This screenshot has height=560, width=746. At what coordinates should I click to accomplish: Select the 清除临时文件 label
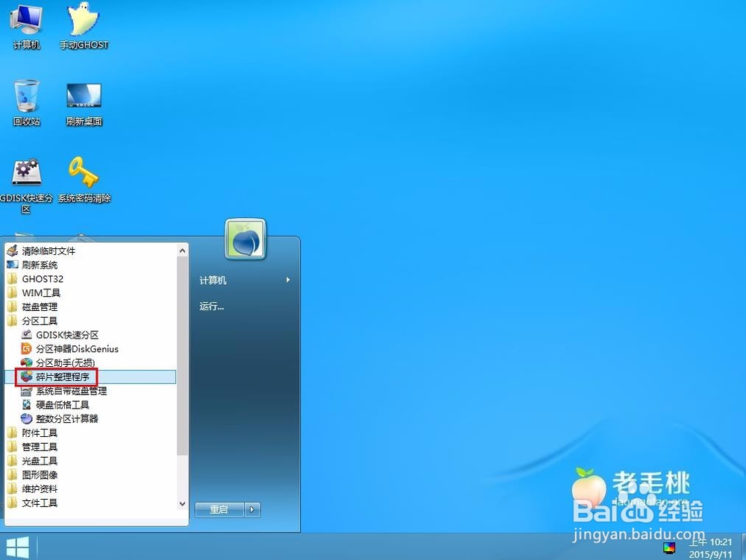[48, 251]
